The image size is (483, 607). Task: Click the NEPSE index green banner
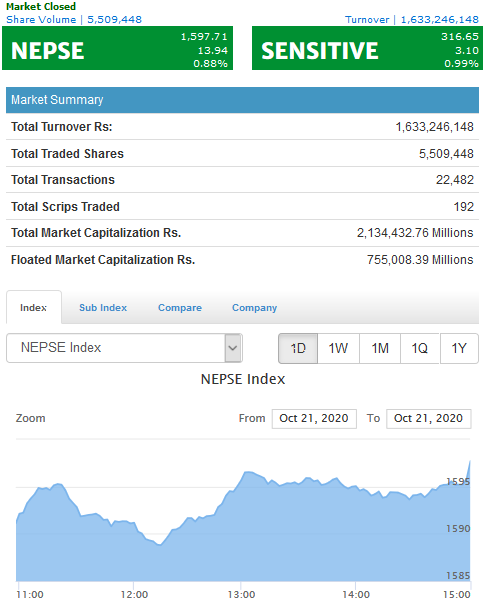(117, 48)
